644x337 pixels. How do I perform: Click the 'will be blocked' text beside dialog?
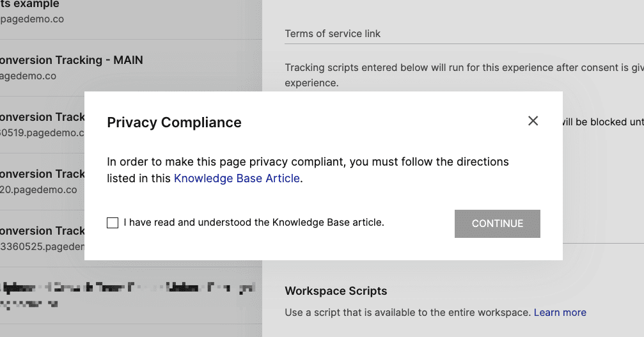click(x=603, y=122)
